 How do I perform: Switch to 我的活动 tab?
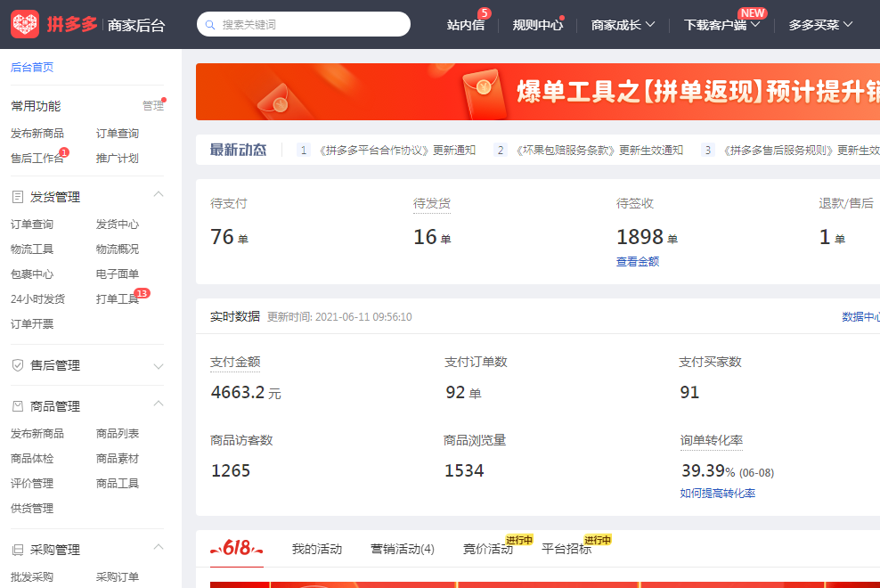(x=316, y=549)
